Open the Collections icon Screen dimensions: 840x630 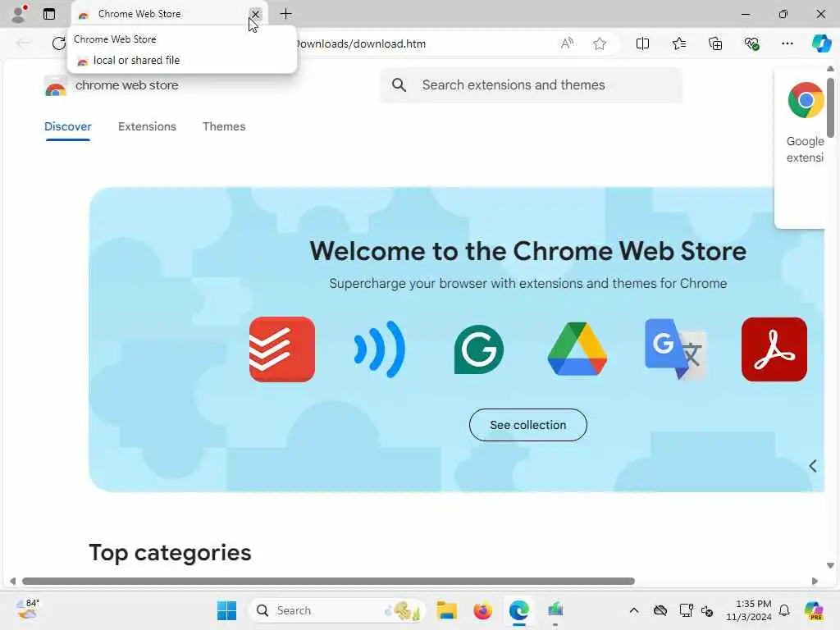coord(715,43)
